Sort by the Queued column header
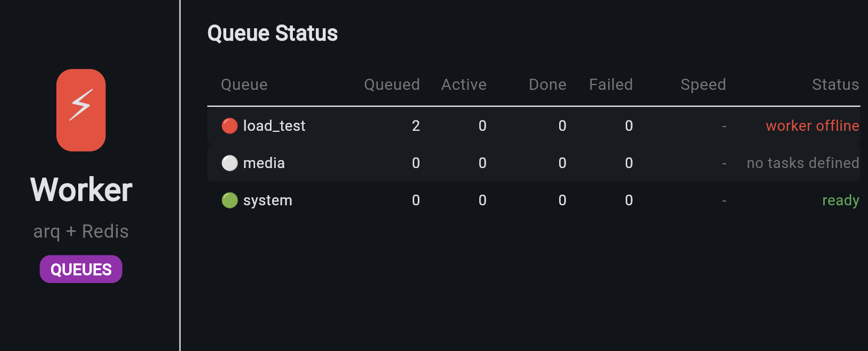This screenshot has width=868, height=351. (x=392, y=85)
